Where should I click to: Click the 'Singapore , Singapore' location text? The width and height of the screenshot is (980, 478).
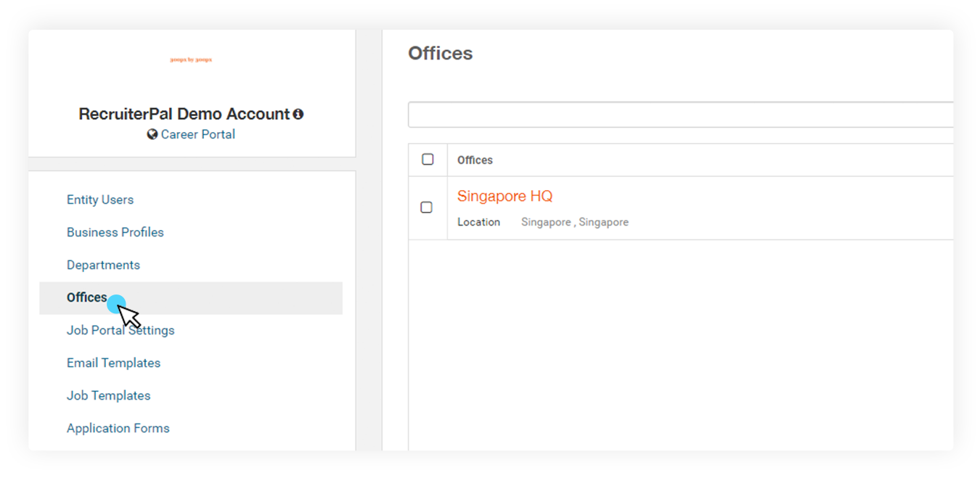coord(575,222)
